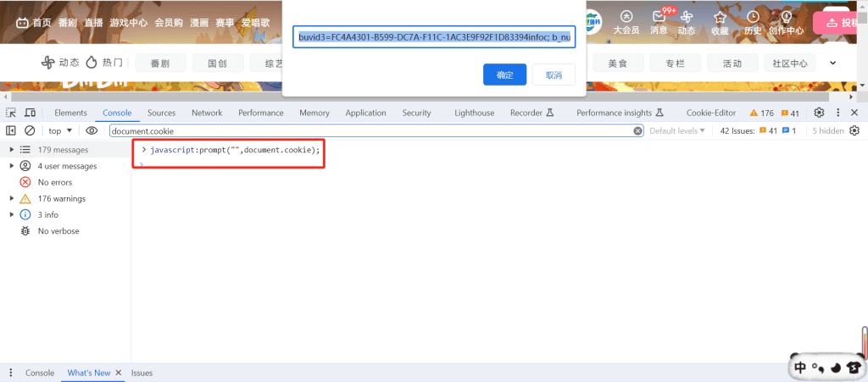Switch to the Network tab
Viewport: 868px width, 382px height.
click(x=207, y=113)
